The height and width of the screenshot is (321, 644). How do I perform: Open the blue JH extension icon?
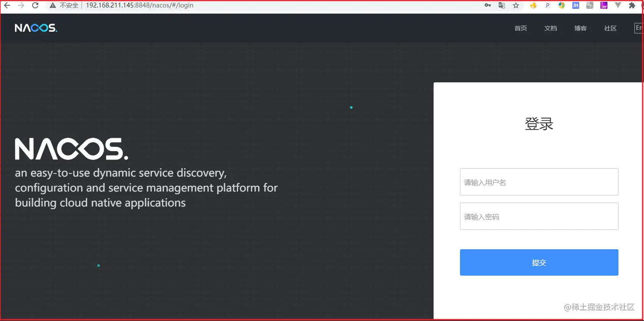point(575,5)
